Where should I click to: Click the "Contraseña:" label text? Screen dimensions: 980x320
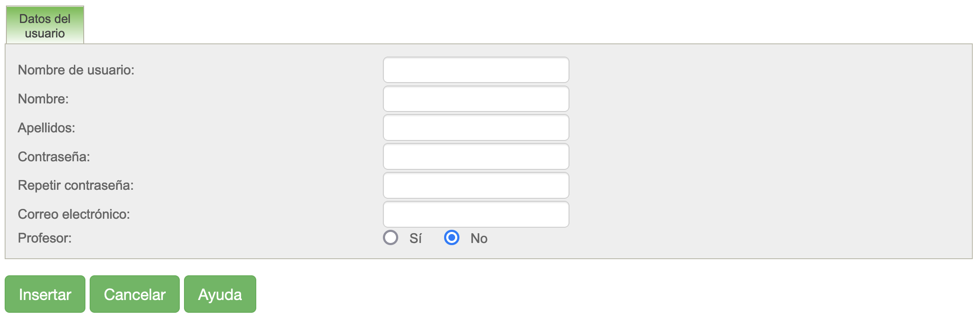point(54,157)
